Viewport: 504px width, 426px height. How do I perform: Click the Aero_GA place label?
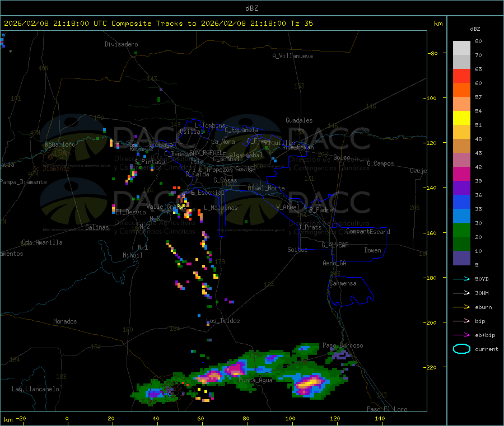[x=335, y=263]
